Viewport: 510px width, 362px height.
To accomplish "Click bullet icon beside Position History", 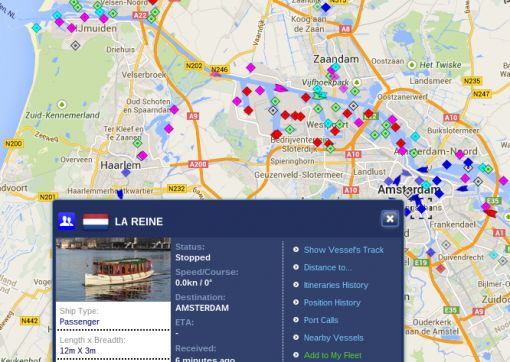I will coord(296,302).
